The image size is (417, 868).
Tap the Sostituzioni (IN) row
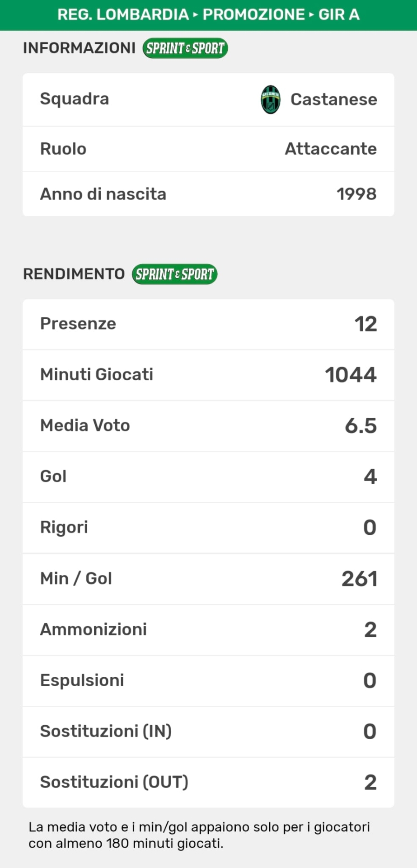208,731
